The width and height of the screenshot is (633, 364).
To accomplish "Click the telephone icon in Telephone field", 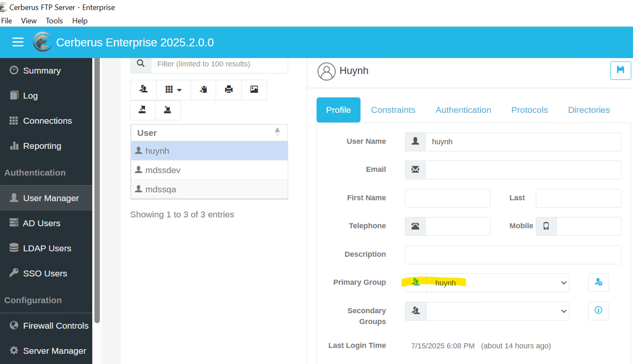I will coord(415,226).
